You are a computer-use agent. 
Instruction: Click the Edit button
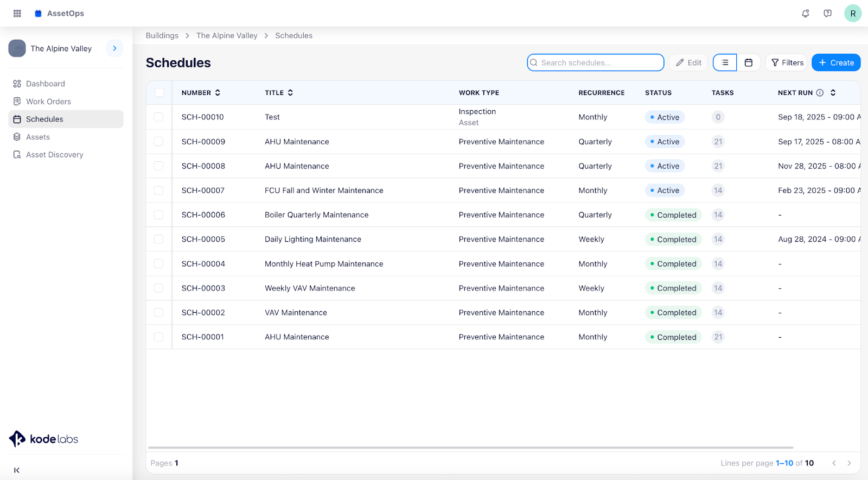(689, 62)
